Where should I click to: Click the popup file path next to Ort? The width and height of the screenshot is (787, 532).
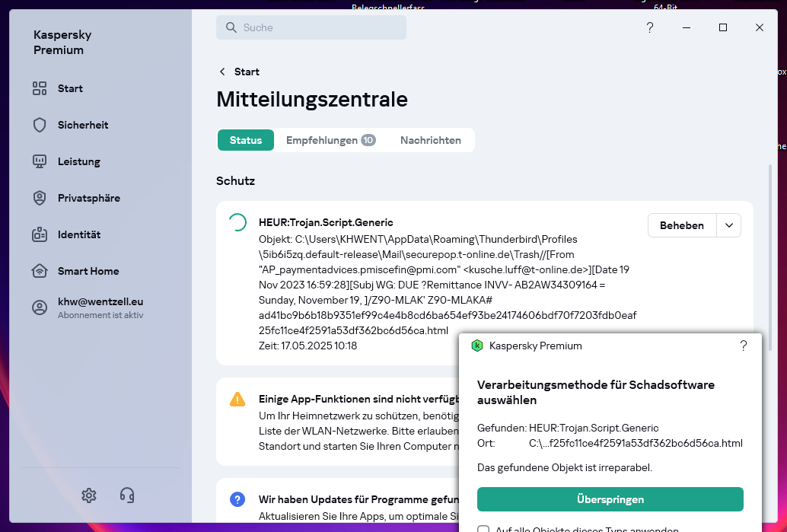point(636,443)
